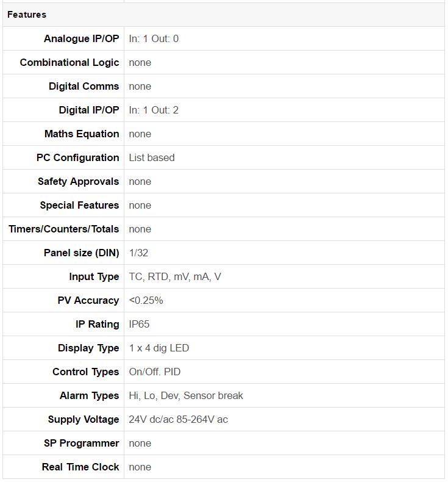Click the Control Types value "On/Off. PID"

coord(155,372)
